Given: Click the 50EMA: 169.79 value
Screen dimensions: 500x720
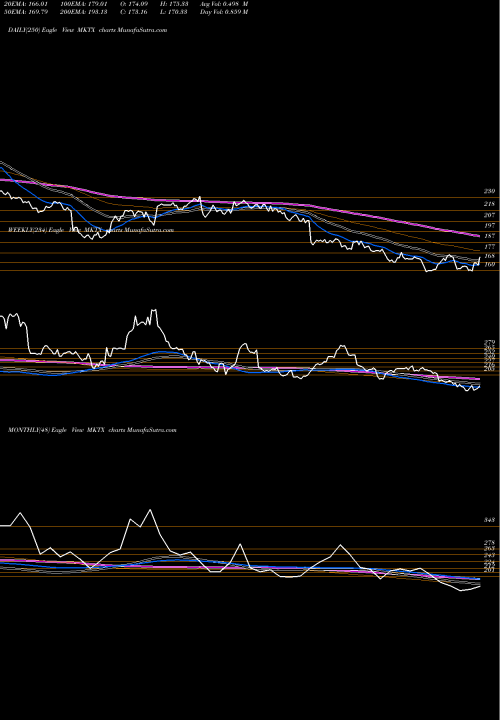Looking at the screenshot, I should [x=25, y=12].
